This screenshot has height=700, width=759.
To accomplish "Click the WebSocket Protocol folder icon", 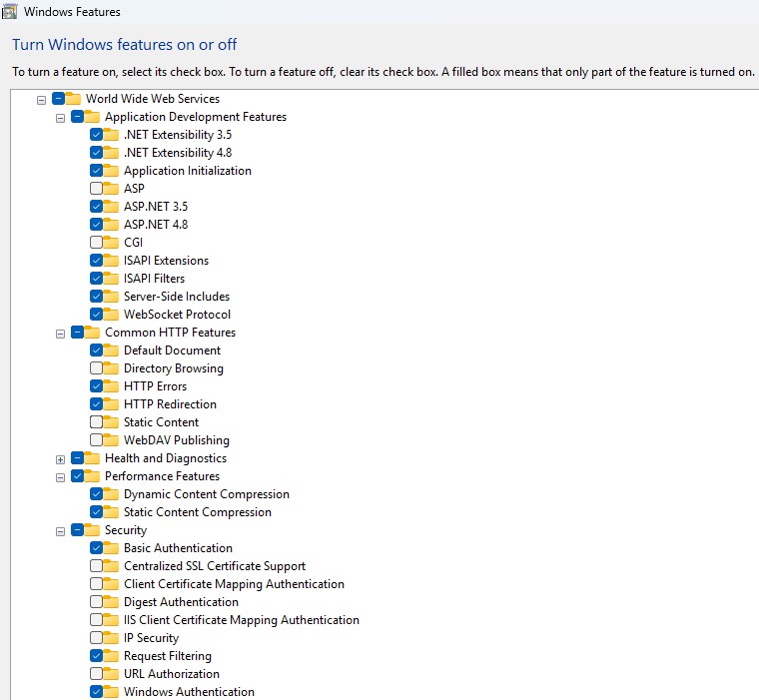I will click(x=111, y=315).
